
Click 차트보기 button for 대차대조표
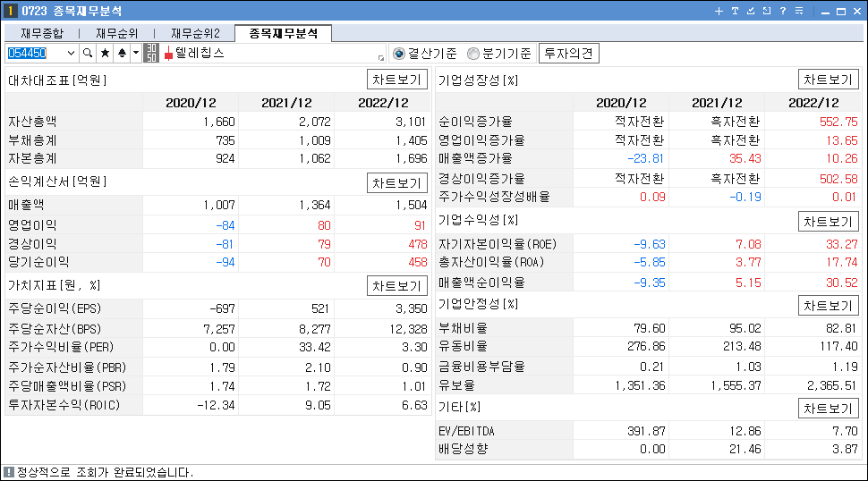click(397, 80)
